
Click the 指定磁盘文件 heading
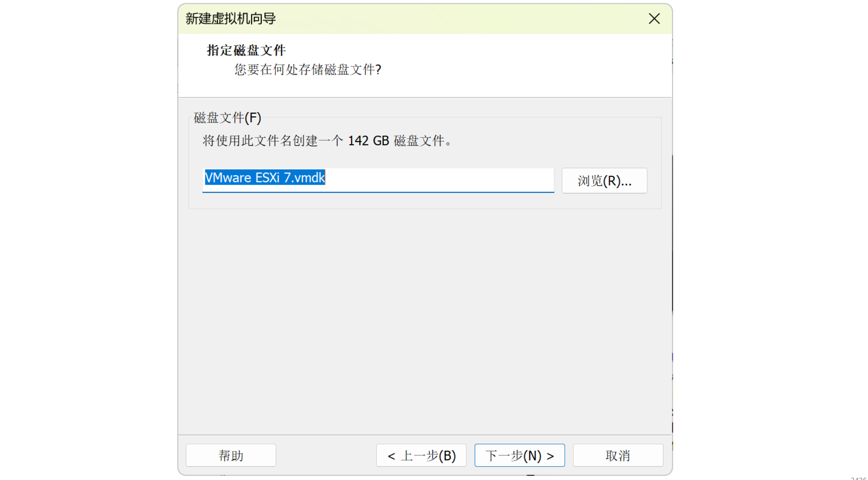[x=246, y=50]
